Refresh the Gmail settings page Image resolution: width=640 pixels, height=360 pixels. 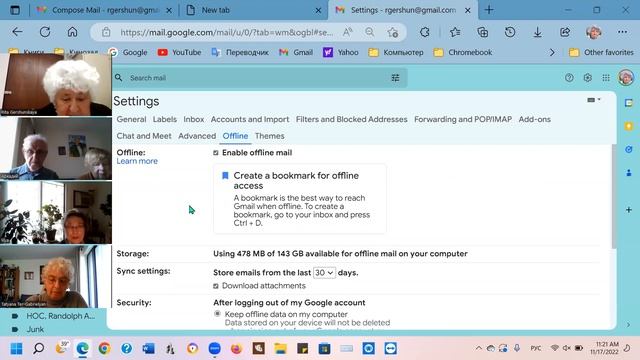(45, 32)
